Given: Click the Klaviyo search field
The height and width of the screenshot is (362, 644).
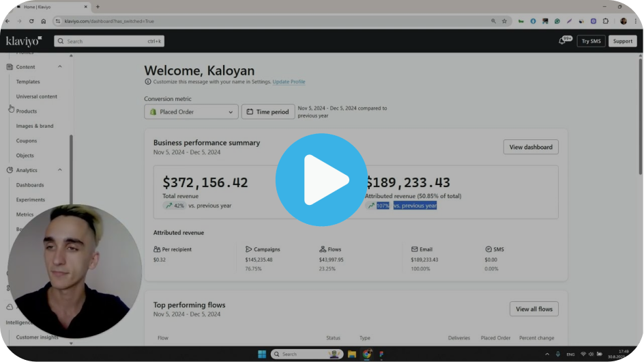Looking at the screenshot, I should pyautogui.click(x=109, y=41).
